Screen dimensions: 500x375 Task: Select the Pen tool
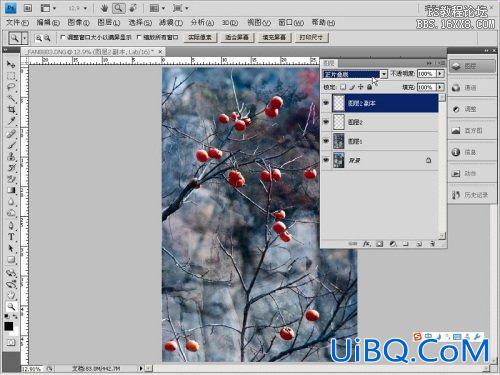pyautogui.click(x=11, y=226)
